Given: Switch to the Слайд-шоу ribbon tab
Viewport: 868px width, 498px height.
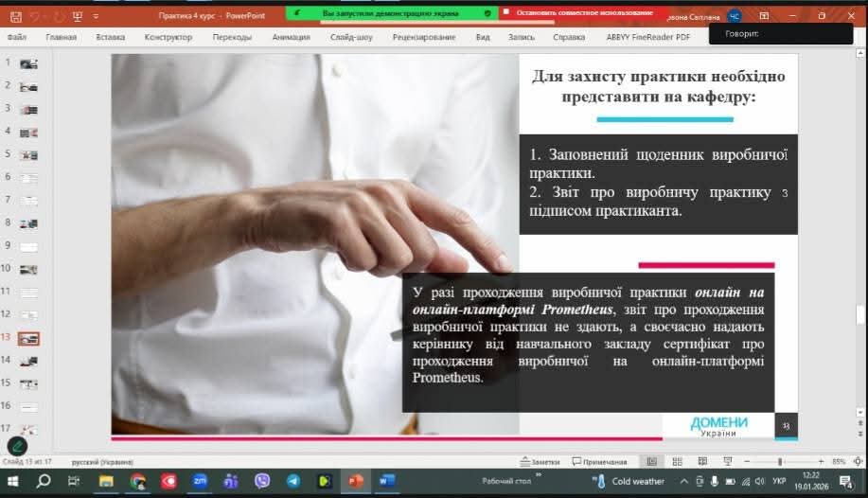Looking at the screenshot, I should pyautogui.click(x=349, y=37).
